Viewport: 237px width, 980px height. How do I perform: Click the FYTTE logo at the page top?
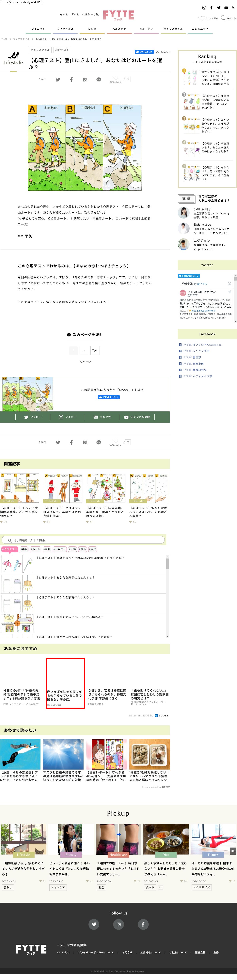118,15
